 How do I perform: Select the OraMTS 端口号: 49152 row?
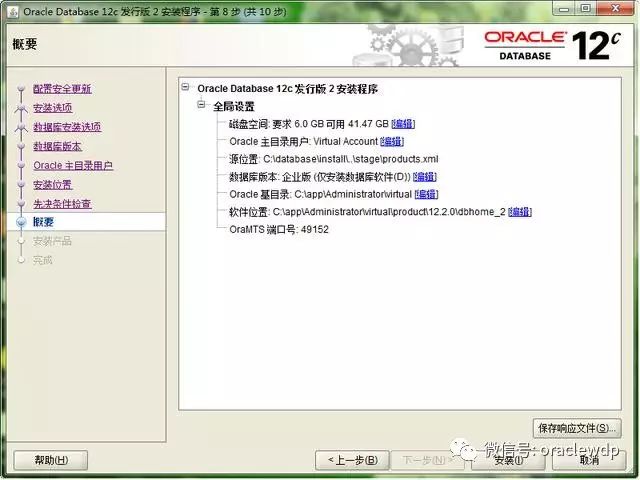pyautogui.click(x=279, y=229)
